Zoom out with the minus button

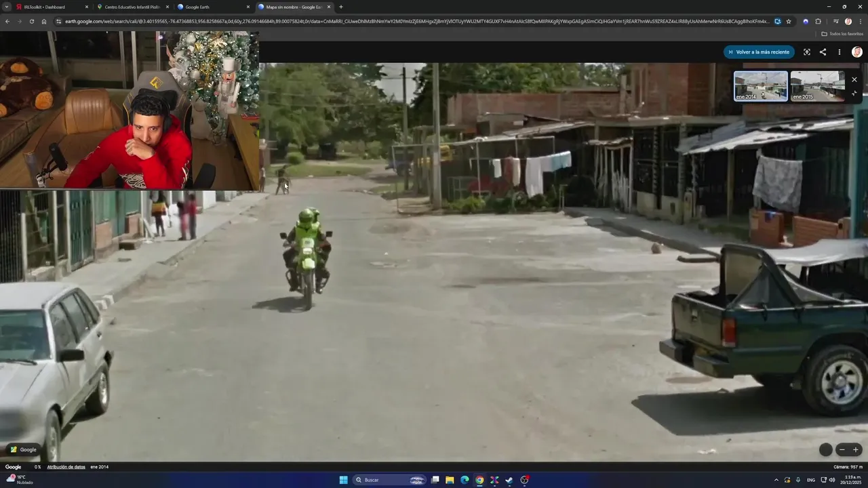pyautogui.click(x=842, y=449)
